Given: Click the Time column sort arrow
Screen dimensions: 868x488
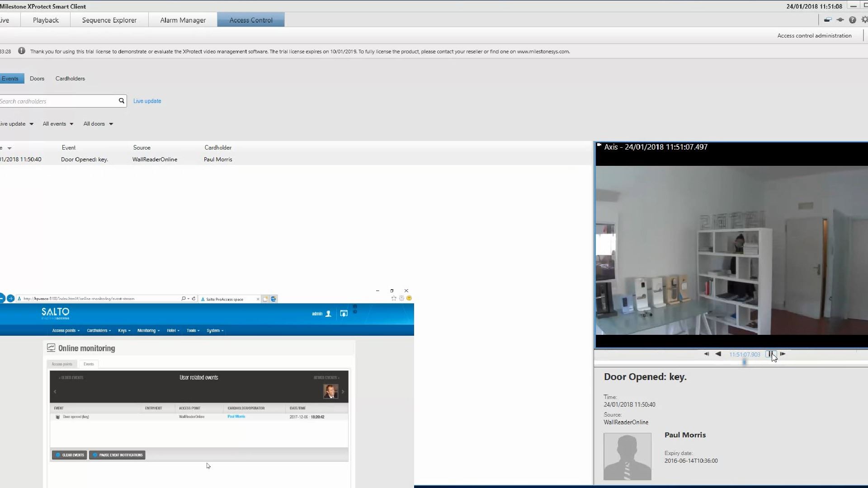Looking at the screenshot, I should 9,148.
